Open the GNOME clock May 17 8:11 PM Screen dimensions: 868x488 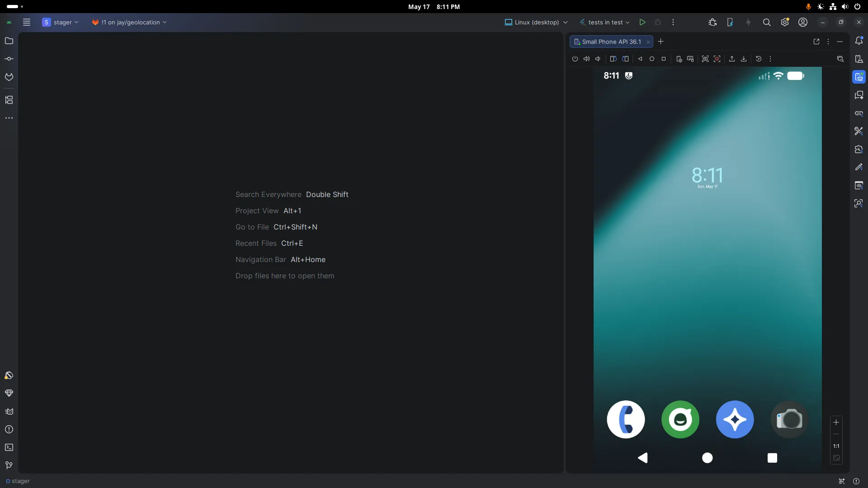[434, 7]
